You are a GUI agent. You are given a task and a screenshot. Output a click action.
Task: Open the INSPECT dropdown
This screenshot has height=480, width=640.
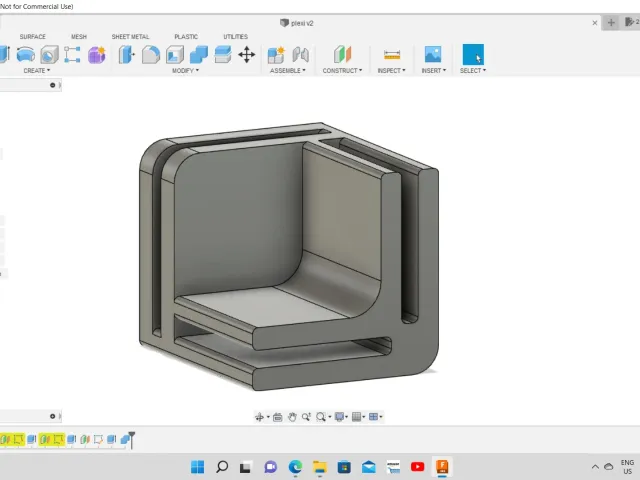click(391, 71)
